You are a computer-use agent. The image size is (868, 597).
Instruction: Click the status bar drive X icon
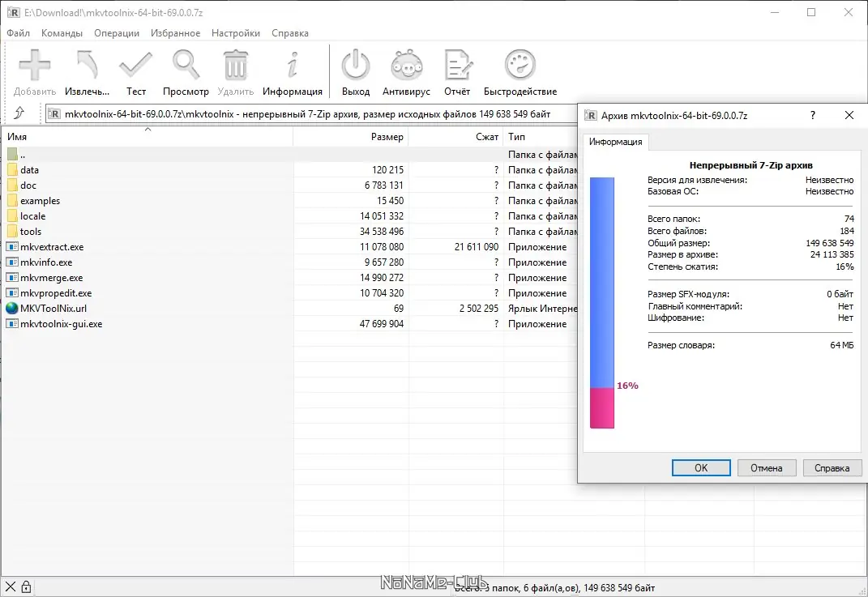10,587
